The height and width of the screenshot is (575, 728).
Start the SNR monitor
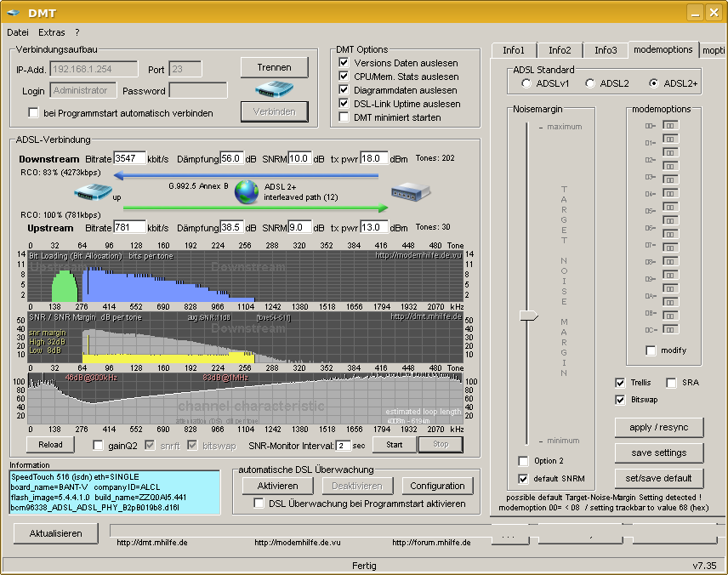click(394, 445)
